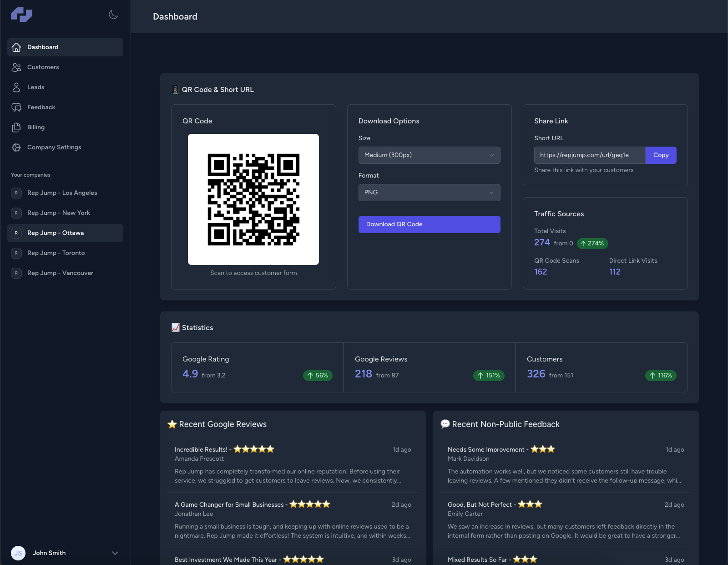Click the 56% Google Rating badge
This screenshot has height=565, width=728.
318,375
